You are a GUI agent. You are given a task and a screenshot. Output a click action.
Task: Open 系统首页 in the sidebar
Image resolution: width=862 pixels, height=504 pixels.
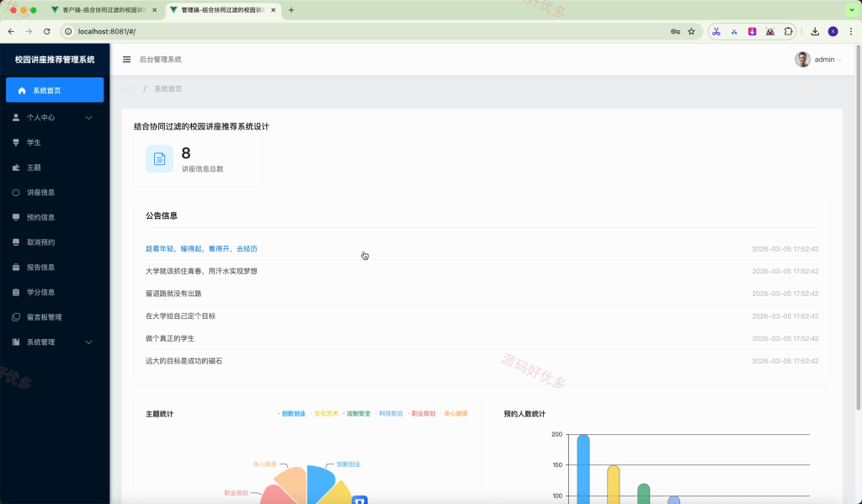pyautogui.click(x=55, y=90)
